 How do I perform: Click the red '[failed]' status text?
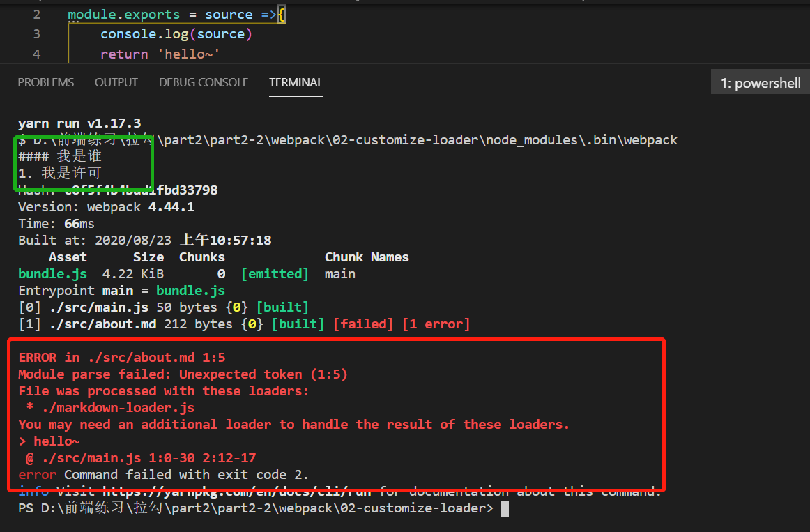(x=363, y=324)
